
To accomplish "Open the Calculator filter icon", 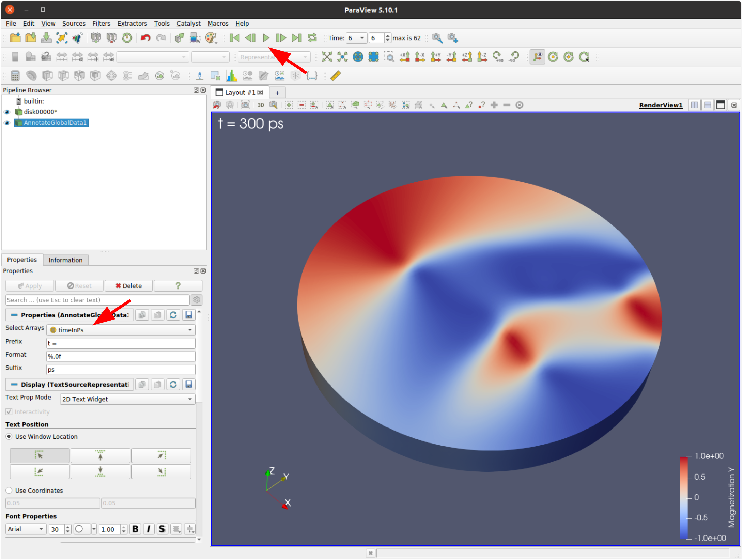I will [15, 76].
